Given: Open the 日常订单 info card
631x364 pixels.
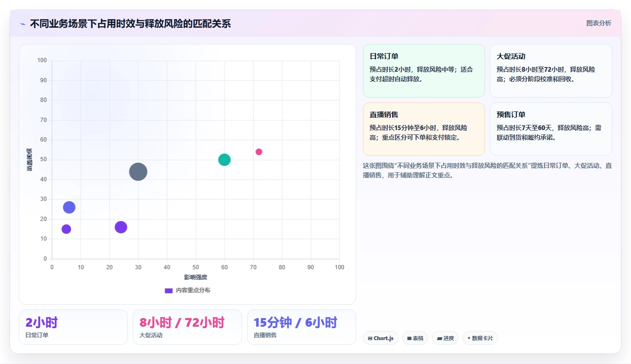Looking at the screenshot, I should coord(424,71).
